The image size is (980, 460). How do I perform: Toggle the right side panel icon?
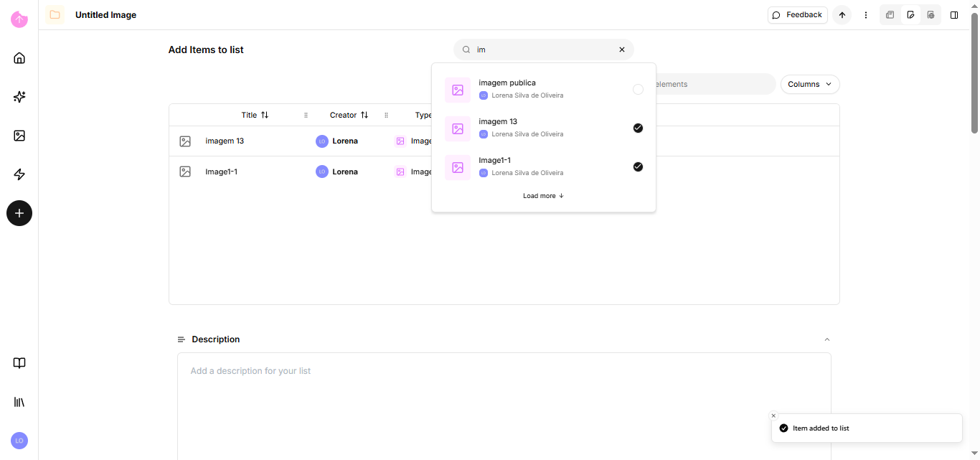954,15
